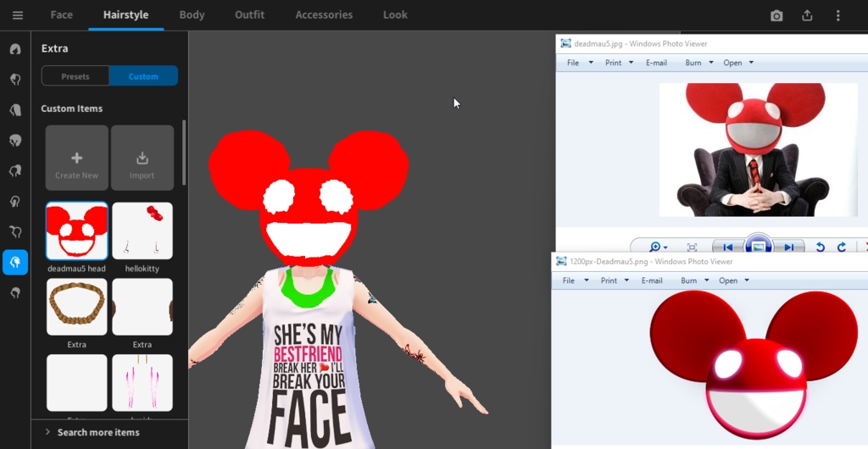This screenshot has width=868, height=449.
Task: Click the deadmau5 seated photo in viewer
Action: [x=759, y=149]
